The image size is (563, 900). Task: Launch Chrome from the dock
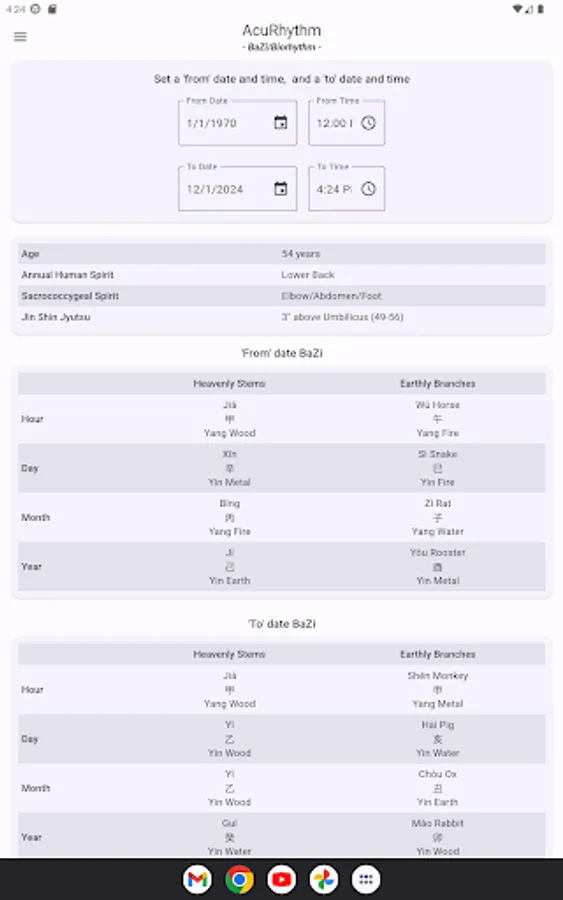pyautogui.click(x=239, y=879)
